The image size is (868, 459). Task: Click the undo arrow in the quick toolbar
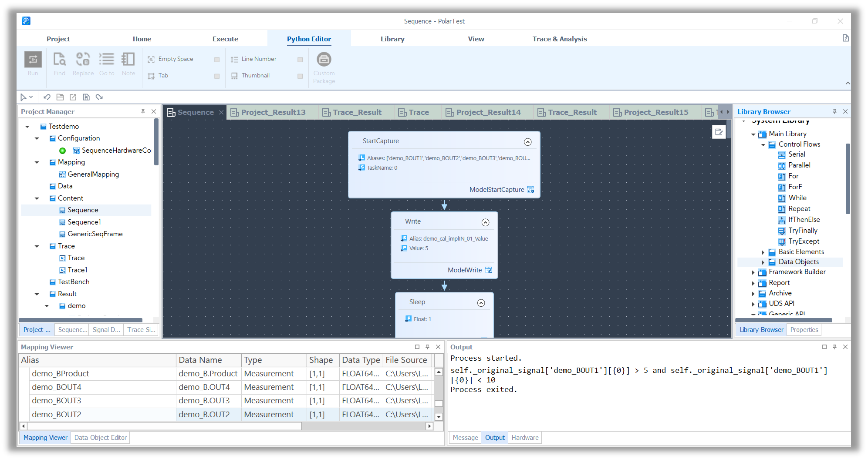pyautogui.click(x=47, y=97)
